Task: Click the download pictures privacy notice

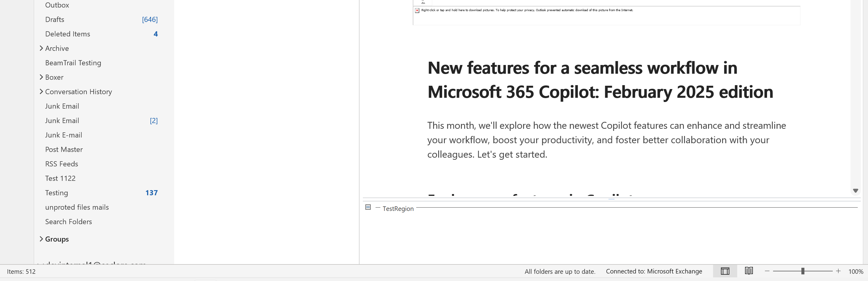Action: pyautogui.click(x=527, y=10)
